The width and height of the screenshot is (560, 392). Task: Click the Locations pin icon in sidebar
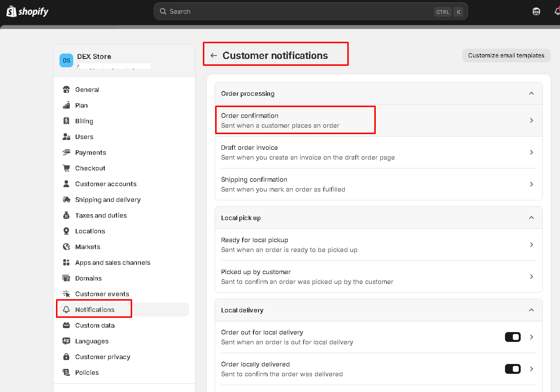coord(66,231)
